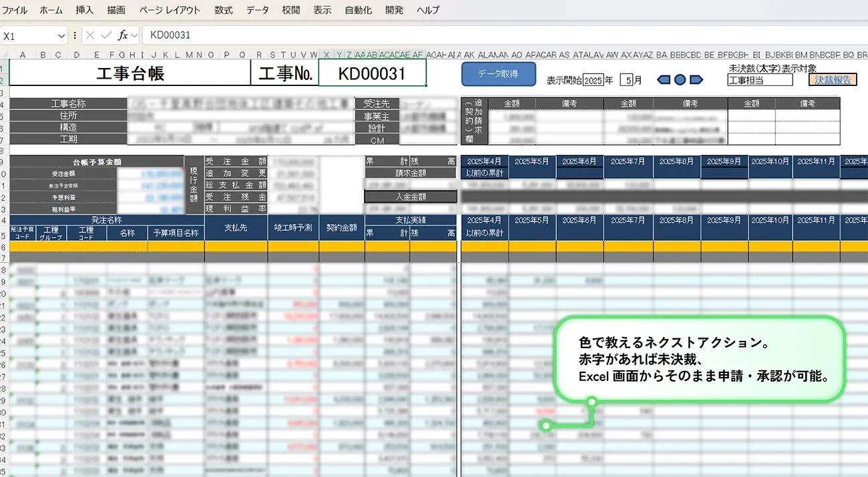Viewport: 868px width, 477px height.
Task: Expand the chevron next to the fx icon
Action: 134,35
